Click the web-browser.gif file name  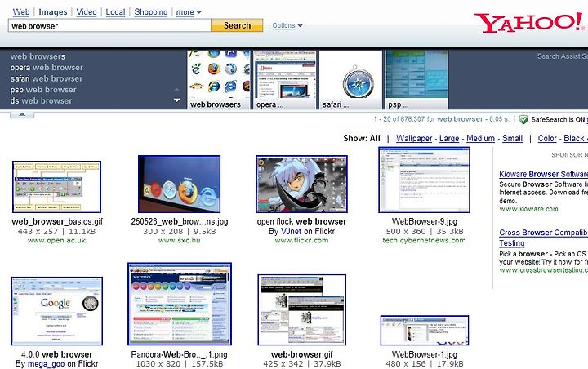[302, 354]
